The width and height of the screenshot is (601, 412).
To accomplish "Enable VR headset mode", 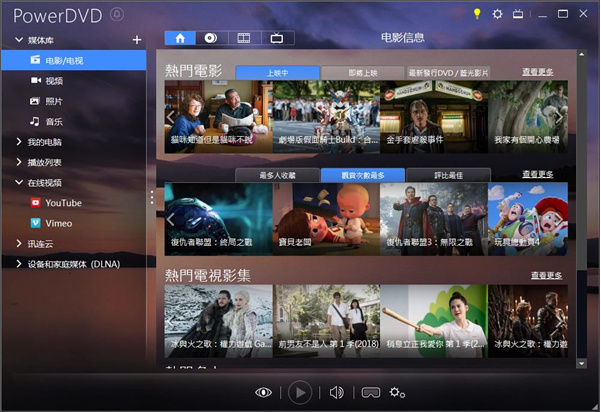I will (371, 392).
